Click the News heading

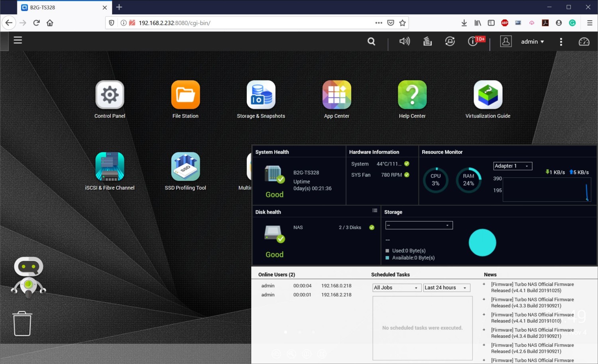click(490, 275)
